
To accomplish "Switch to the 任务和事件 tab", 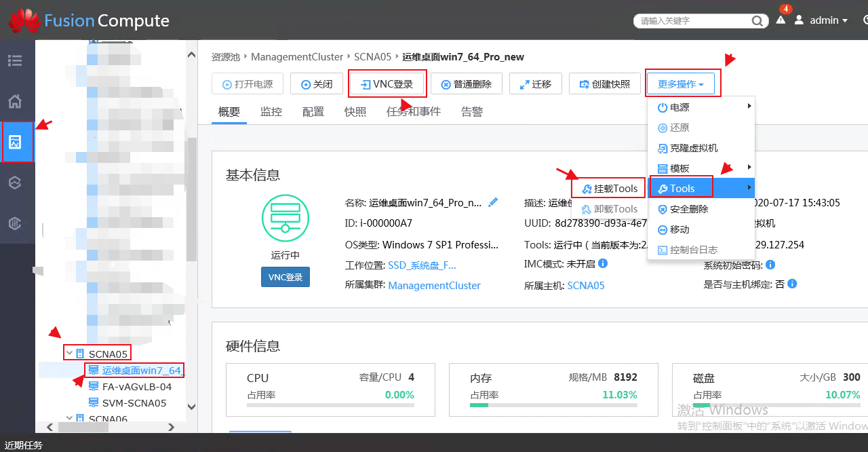I will pos(414,112).
